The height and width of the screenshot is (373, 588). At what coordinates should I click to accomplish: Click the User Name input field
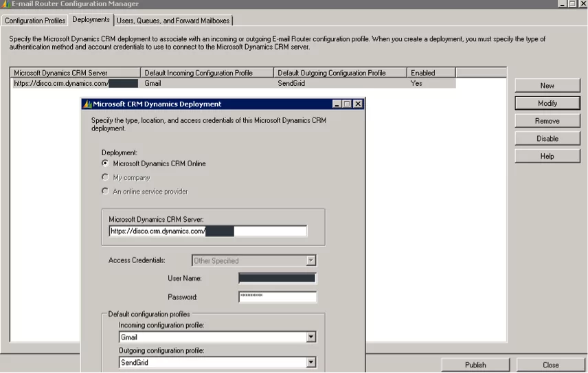(277, 278)
